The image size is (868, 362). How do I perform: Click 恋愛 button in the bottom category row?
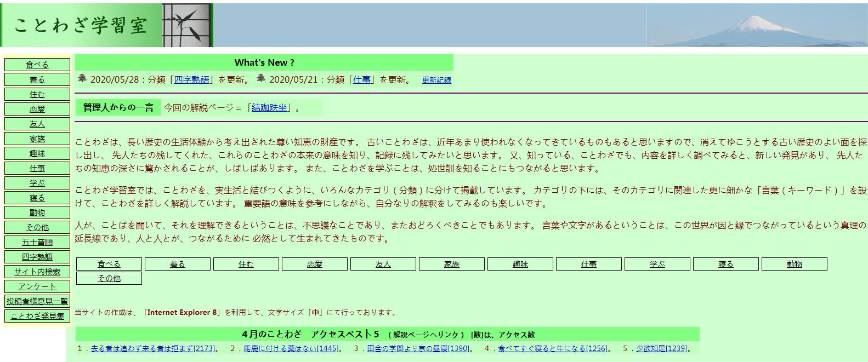pyautogui.click(x=315, y=264)
